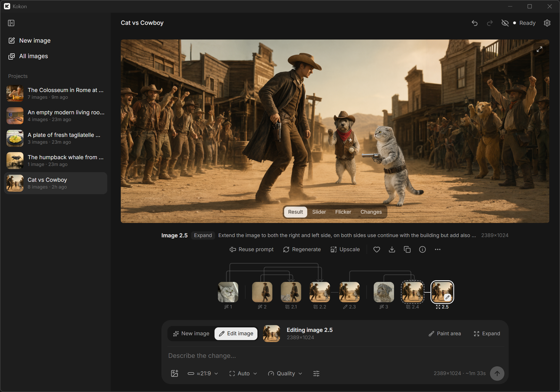Open The humpback whale project
This screenshot has width=560, height=392.
[56, 161]
